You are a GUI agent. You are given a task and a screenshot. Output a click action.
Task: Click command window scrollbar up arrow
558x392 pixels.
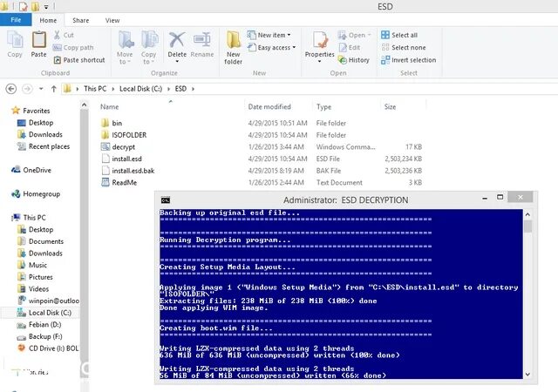(527, 214)
